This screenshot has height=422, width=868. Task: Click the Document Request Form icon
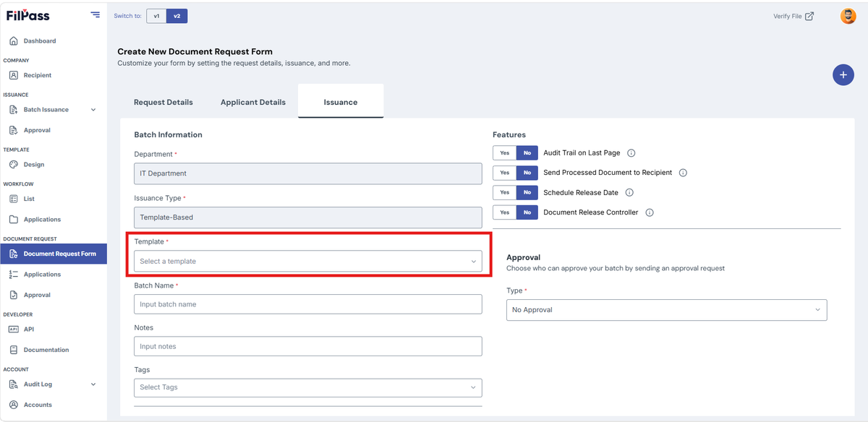coord(13,254)
